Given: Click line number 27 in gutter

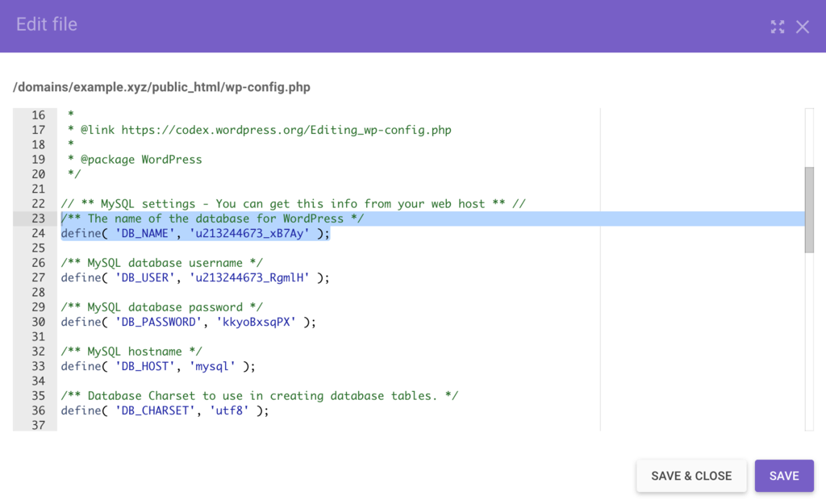Looking at the screenshot, I should click(39, 277).
